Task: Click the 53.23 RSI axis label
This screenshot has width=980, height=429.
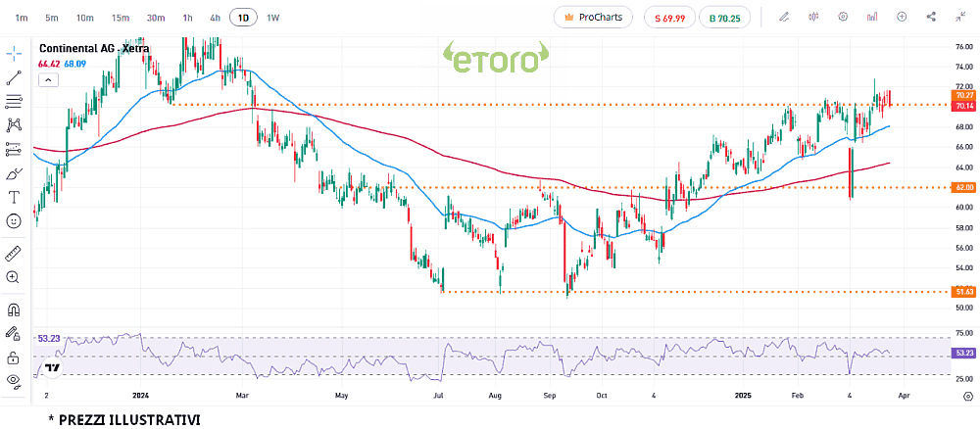Action: (964, 353)
